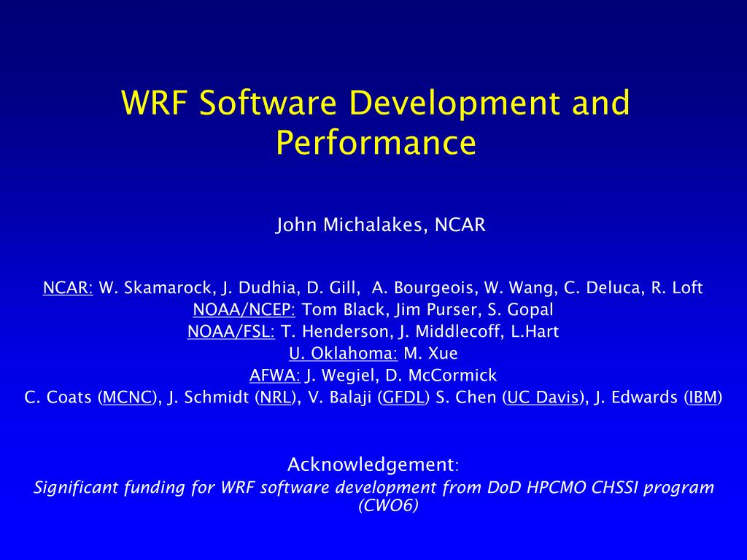The image size is (747, 560).
Task: Click the word 'Performance' in the title
Action: 376,142
